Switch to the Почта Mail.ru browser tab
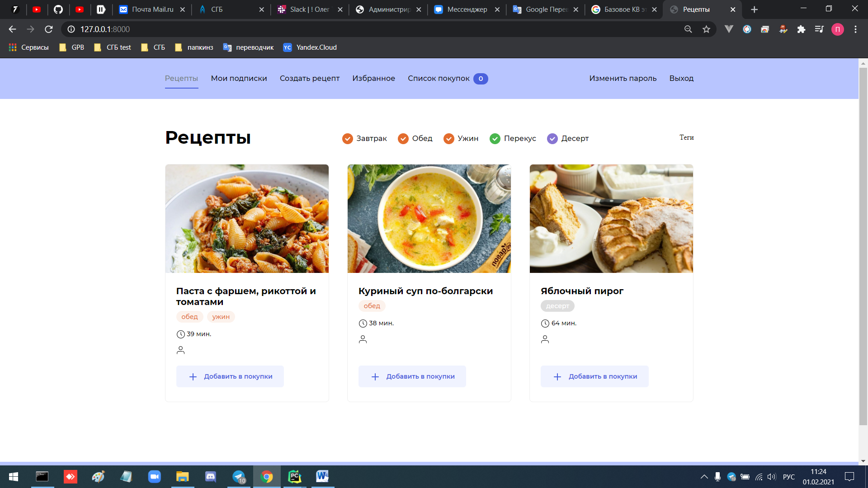 (152, 9)
